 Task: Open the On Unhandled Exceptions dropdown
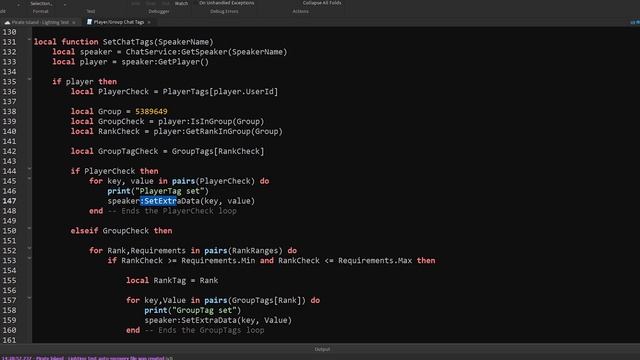[x=227, y=3]
